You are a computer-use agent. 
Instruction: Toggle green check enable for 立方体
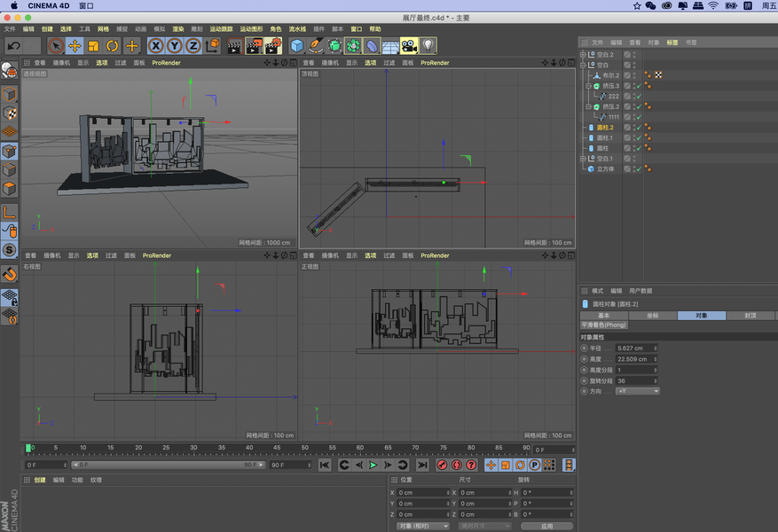pos(639,169)
